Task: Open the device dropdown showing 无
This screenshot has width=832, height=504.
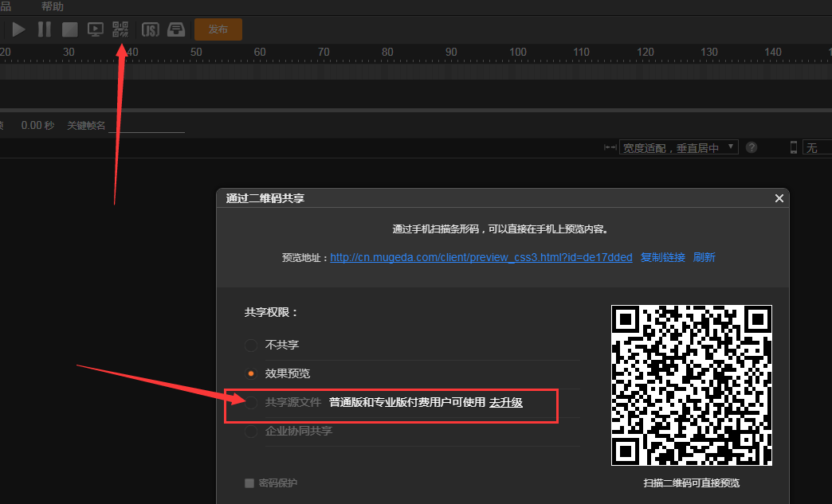Action: [817, 148]
